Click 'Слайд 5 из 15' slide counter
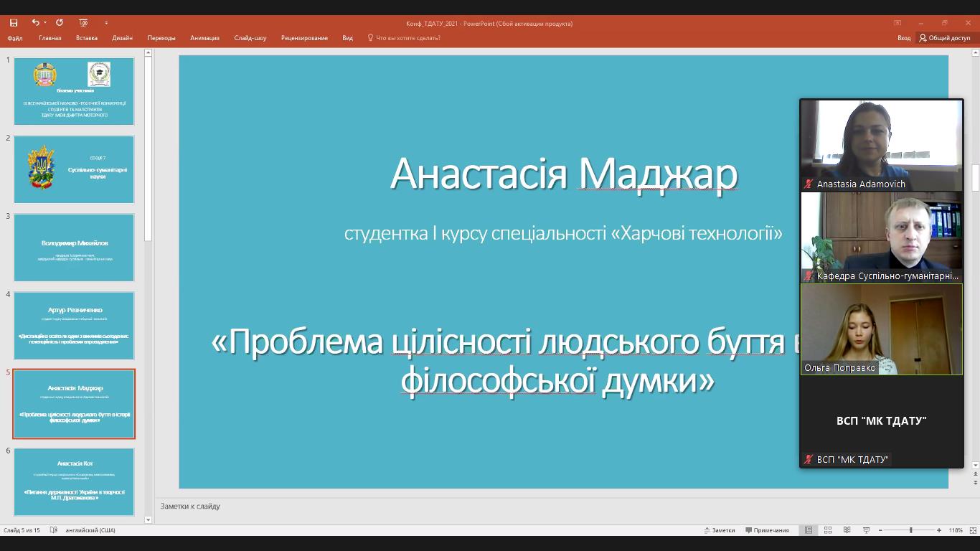 (22, 530)
